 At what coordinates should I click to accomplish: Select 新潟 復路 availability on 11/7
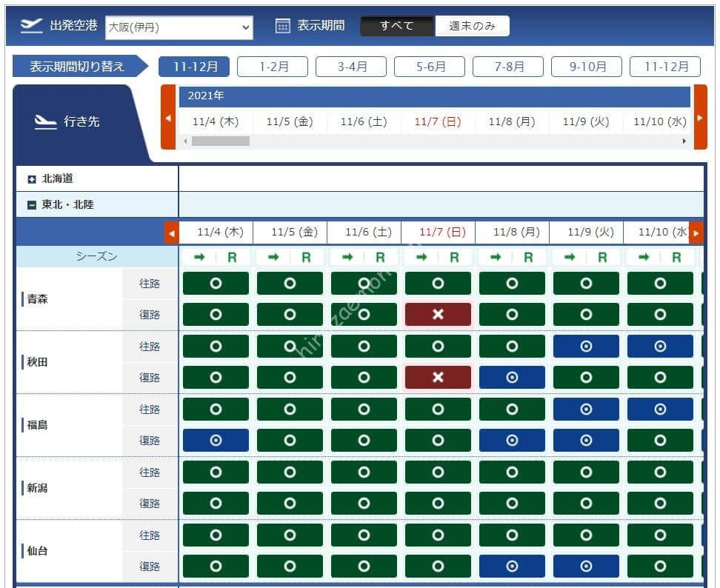(x=438, y=503)
